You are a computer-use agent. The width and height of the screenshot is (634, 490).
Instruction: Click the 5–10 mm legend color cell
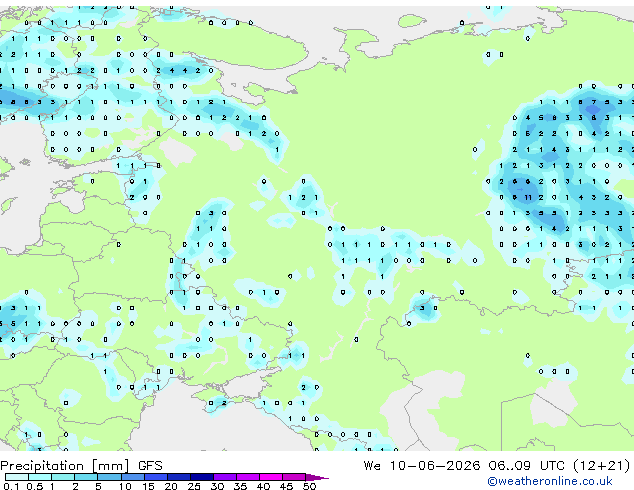[x=109, y=477]
